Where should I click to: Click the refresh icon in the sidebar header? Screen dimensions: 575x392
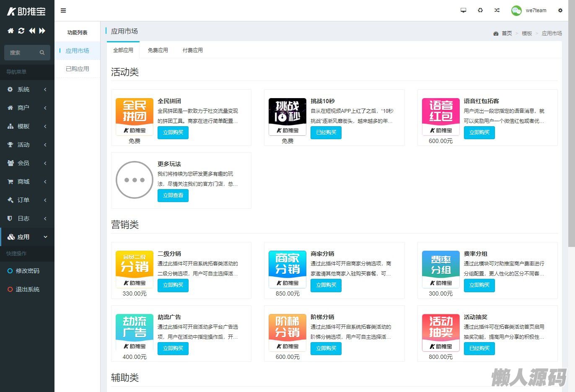21,31
